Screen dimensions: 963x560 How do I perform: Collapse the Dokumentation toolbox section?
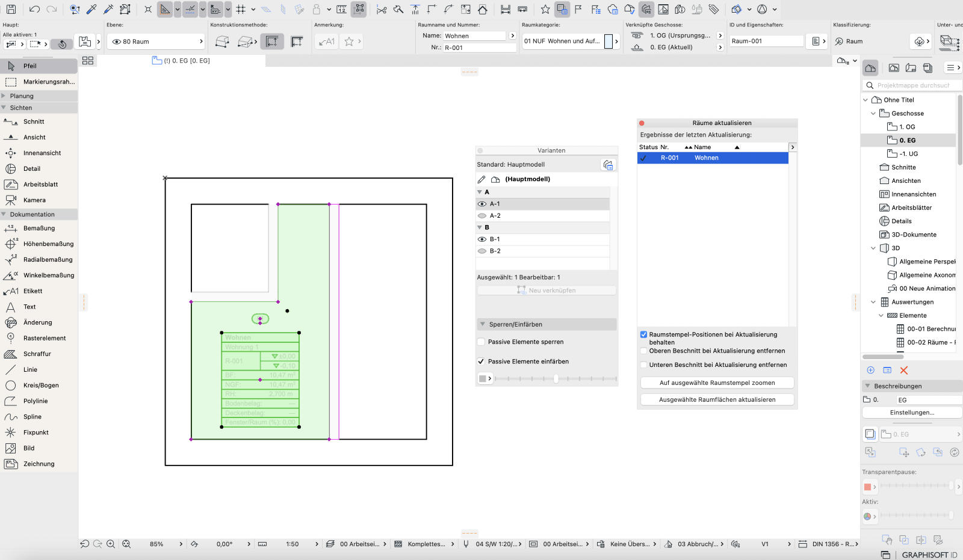(x=4, y=214)
